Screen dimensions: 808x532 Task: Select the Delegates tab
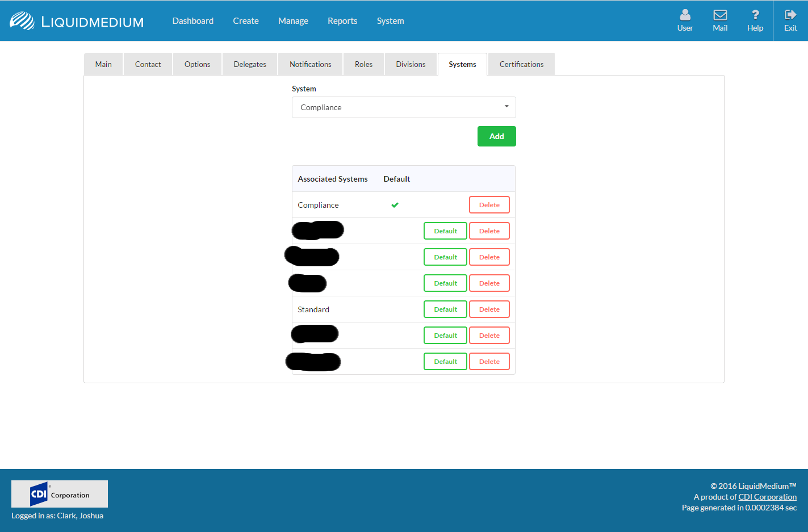250,64
